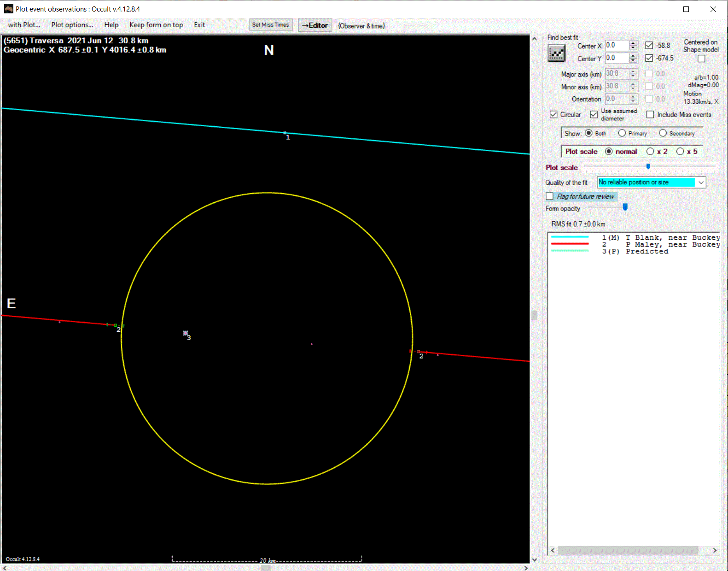Select 'normal' plot scale
Viewport: 728px width, 571px height.
(x=609, y=151)
